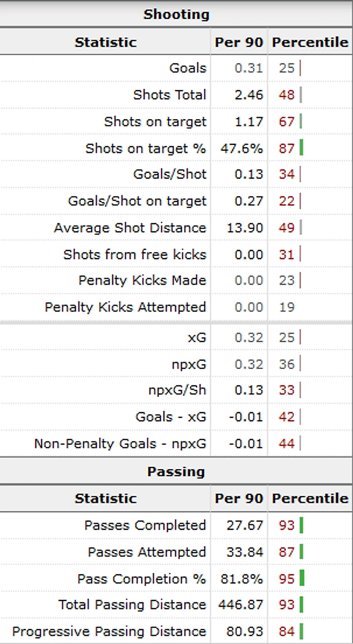Select the Pass Completion % label
The image size is (353, 644).
tap(142, 579)
